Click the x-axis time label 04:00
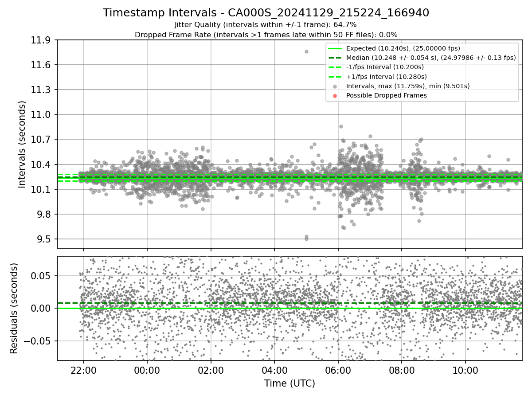This screenshot has height=399, width=532. pos(274,370)
